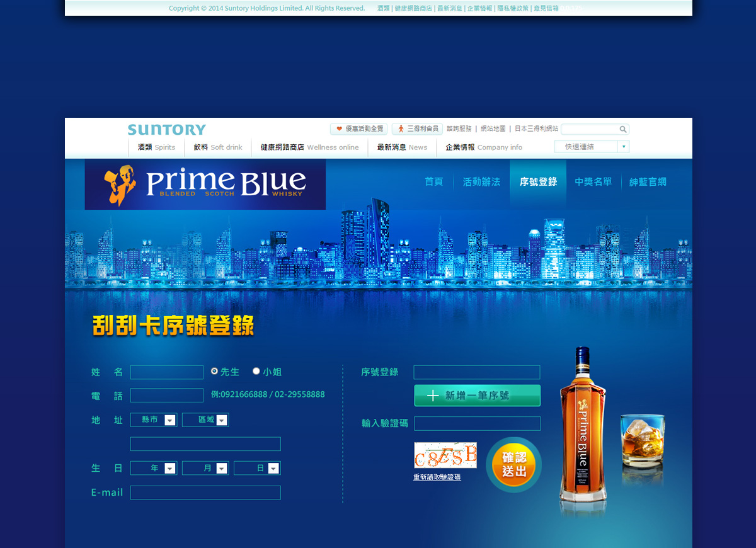Image resolution: width=756 pixels, height=548 pixels.
Task: Click the Prime Blue whisky logo banner
Action: (x=205, y=184)
